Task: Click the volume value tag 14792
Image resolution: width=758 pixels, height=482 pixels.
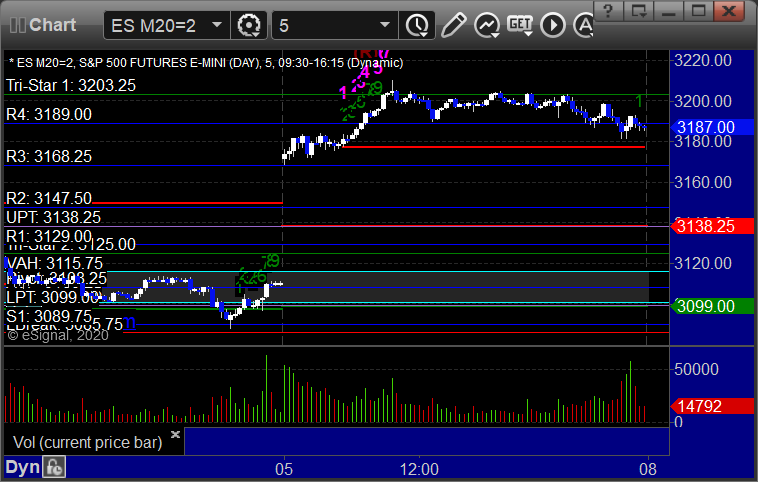Action: [x=712, y=406]
